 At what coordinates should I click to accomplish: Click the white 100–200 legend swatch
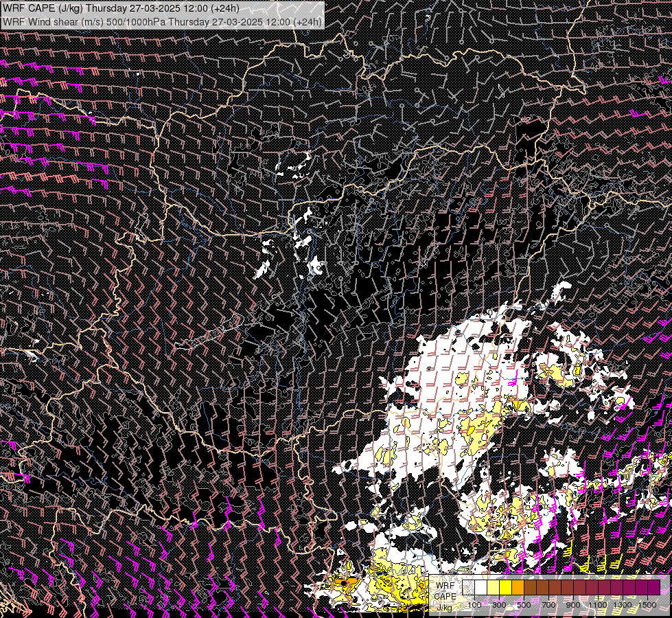pyautogui.click(x=481, y=587)
